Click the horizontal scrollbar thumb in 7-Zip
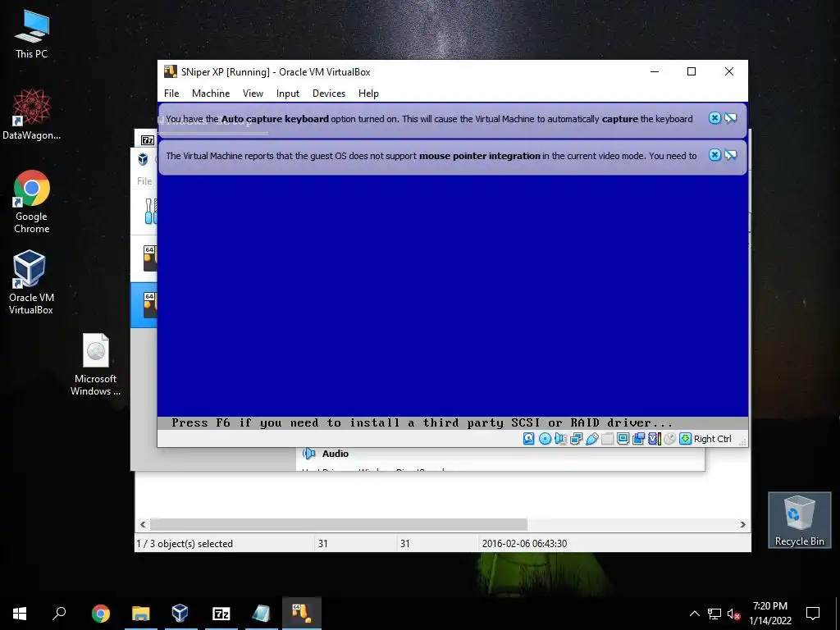 tap(339, 524)
